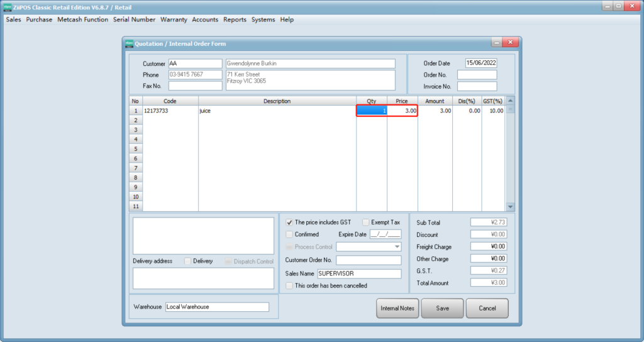Toggle 'The price includes GST' checkbox
The height and width of the screenshot is (342, 644).
coord(289,222)
